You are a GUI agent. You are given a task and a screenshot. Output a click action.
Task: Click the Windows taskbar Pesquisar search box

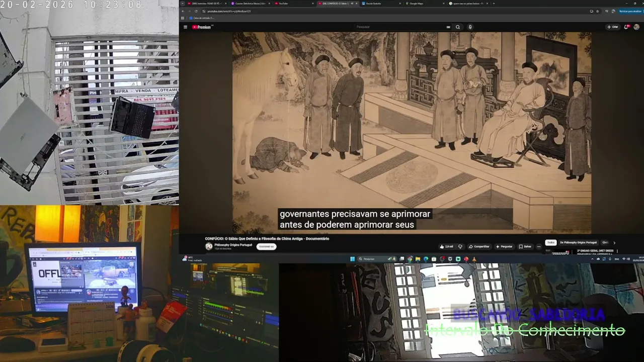tap(377, 259)
